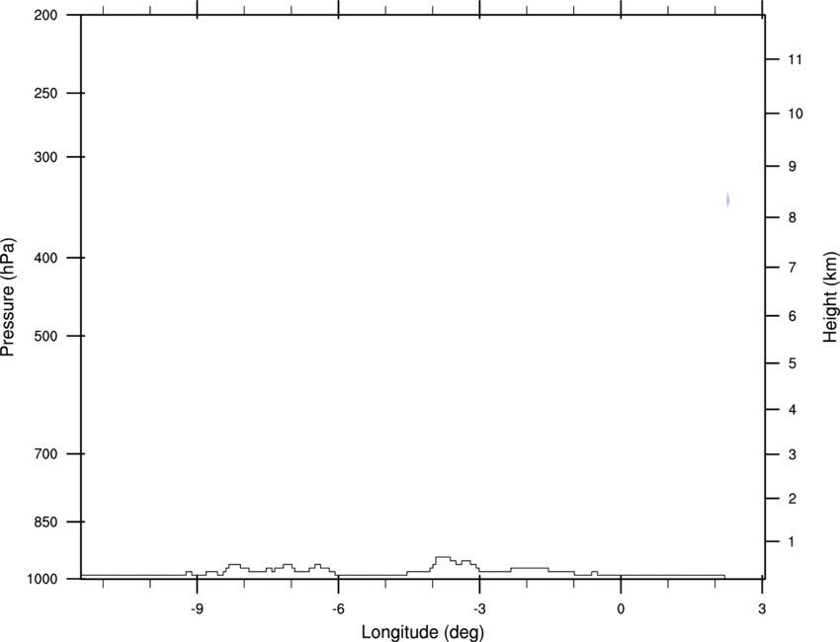Click the 5 km height label
Viewport: 840px width, 642px height.
click(793, 363)
